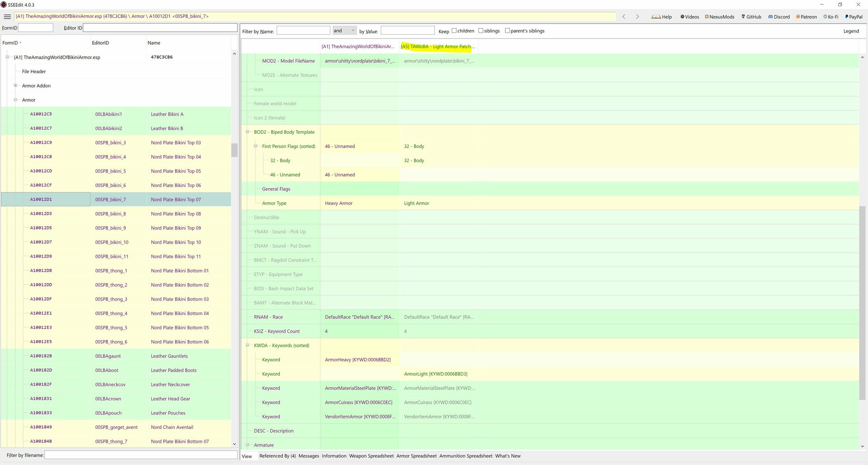Open the Information tab
This screenshot has width=868, height=465.
click(x=334, y=456)
